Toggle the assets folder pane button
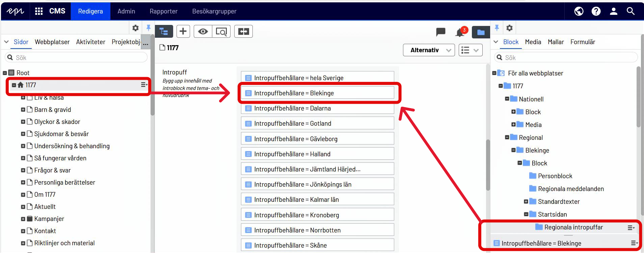 coord(481,32)
